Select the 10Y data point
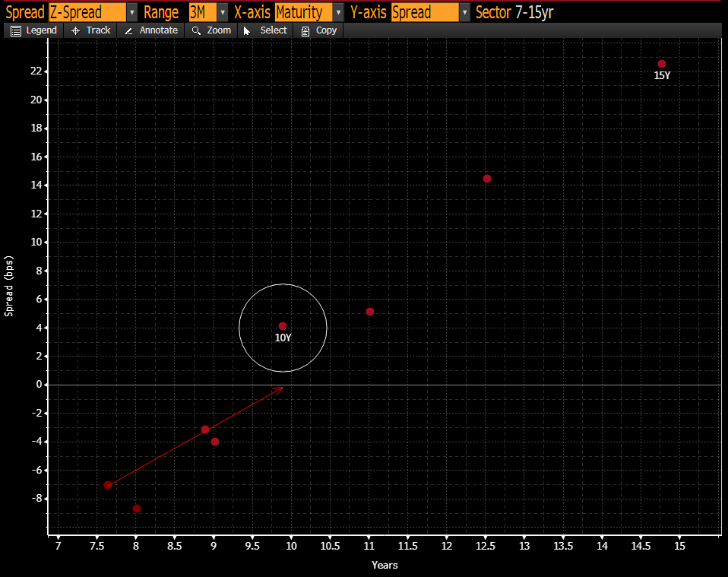The image size is (728, 577). point(282,326)
